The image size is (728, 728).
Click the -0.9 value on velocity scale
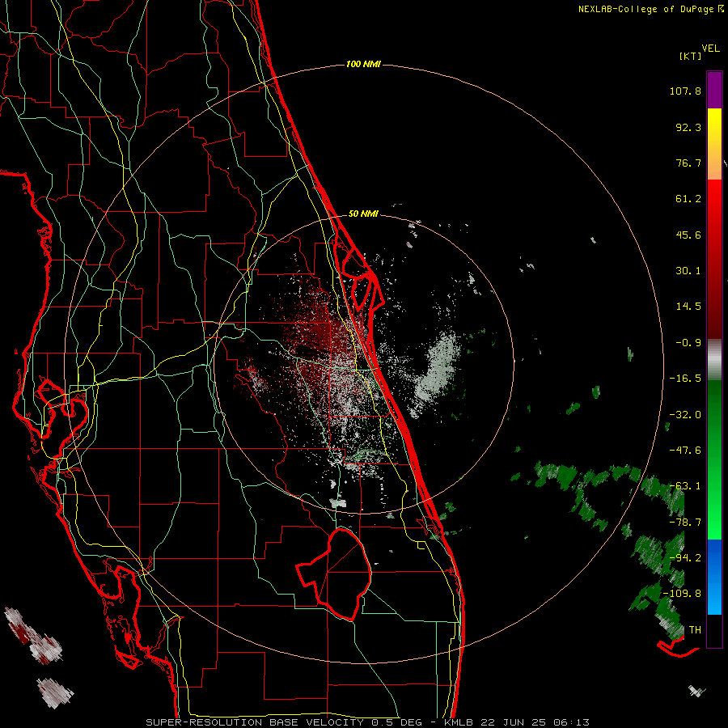pos(688,343)
